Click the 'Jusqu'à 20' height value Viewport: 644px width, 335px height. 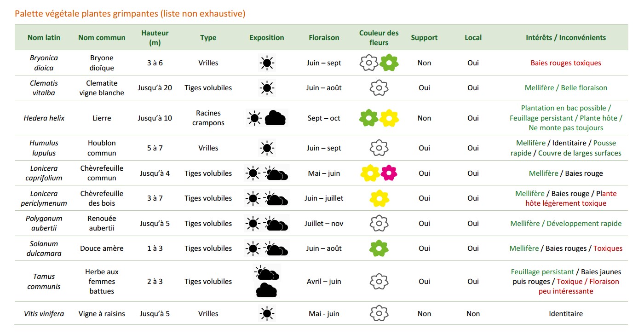click(x=155, y=87)
